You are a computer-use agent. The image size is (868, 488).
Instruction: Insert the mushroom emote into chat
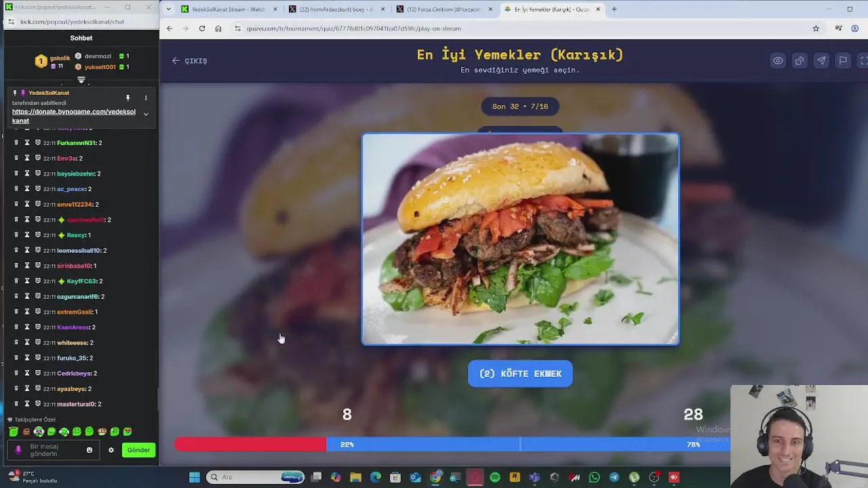(x=102, y=431)
